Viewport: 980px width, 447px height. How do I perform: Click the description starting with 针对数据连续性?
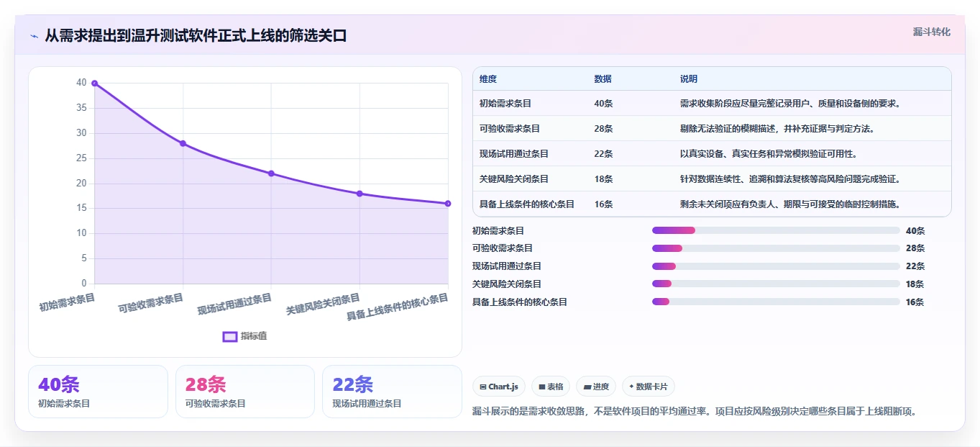[790, 179]
